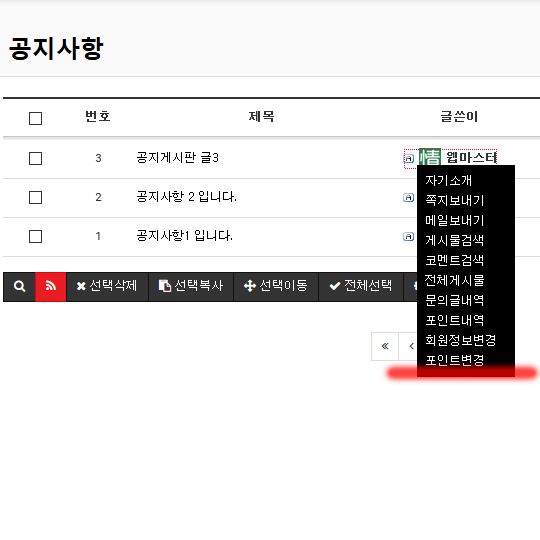Click the 글쓴이 column header
Screen dimensions: 540x540
click(459, 116)
